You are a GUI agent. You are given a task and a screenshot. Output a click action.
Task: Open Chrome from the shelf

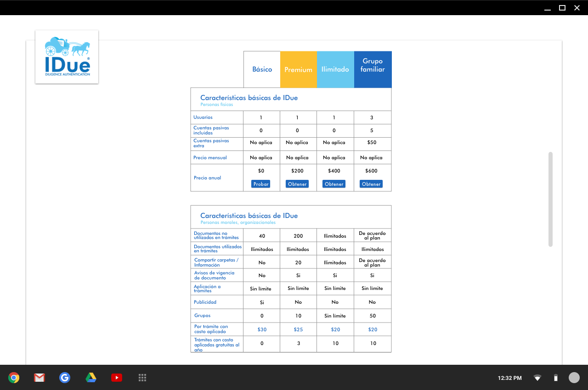pyautogui.click(x=14, y=378)
